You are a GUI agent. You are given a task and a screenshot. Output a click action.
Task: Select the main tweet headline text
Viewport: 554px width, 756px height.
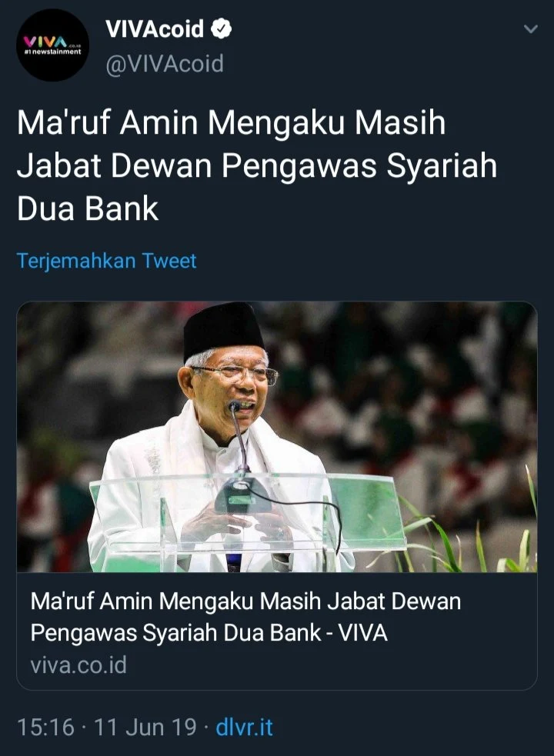(257, 165)
